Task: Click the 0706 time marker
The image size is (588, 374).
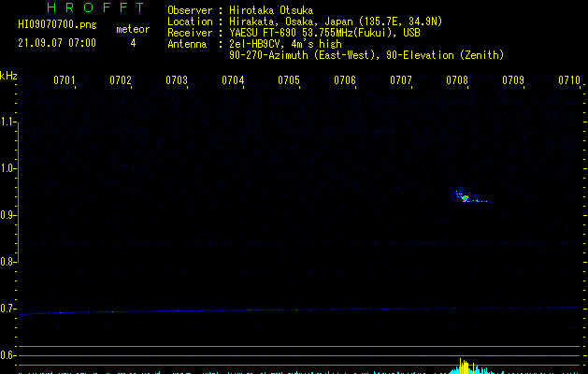Action: [x=345, y=80]
